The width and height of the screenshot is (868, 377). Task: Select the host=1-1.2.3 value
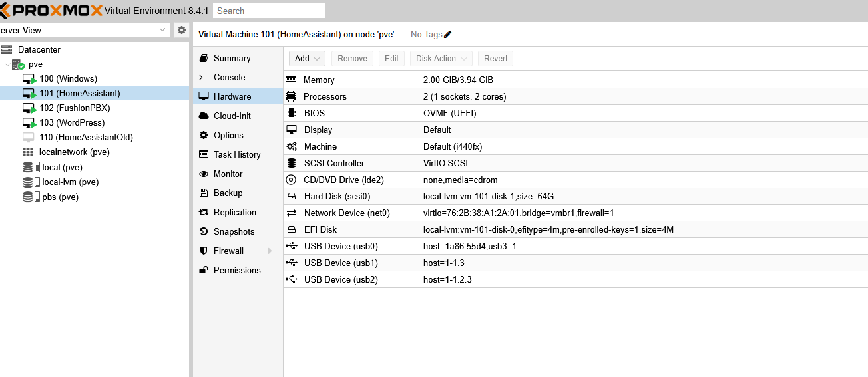(447, 279)
